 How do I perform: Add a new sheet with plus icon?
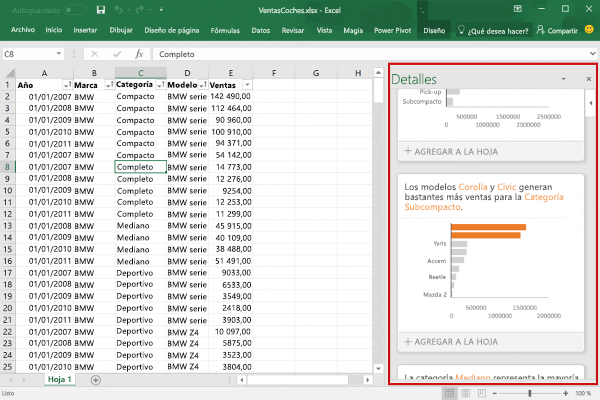tap(96, 380)
